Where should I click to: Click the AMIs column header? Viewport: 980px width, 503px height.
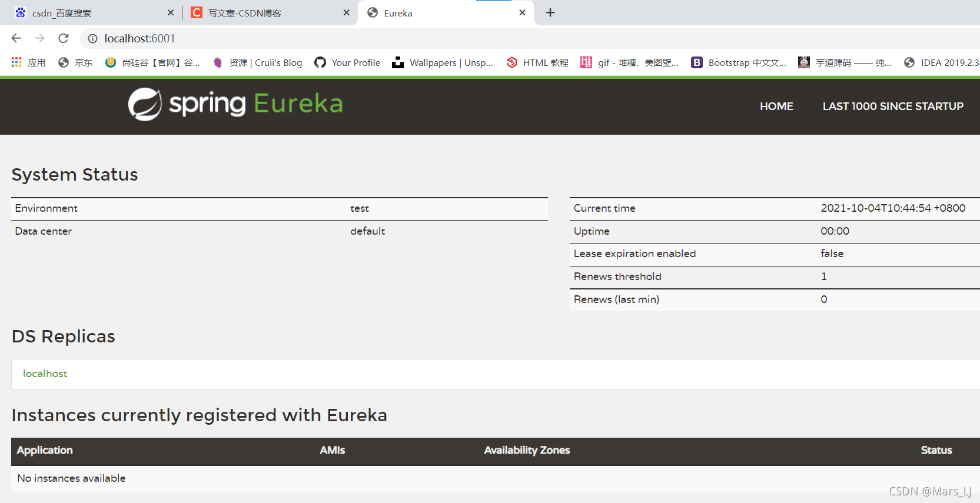(x=333, y=450)
